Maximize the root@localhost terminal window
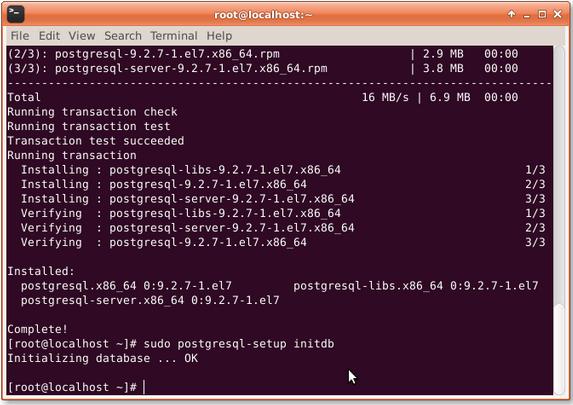This screenshot has height=405, width=573. tap(542, 14)
